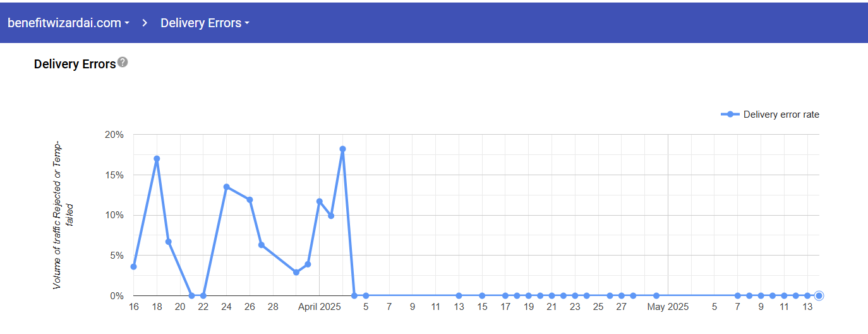
Task: Click the breadcrumb chevron after the domain name
Action: coord(145,23)
